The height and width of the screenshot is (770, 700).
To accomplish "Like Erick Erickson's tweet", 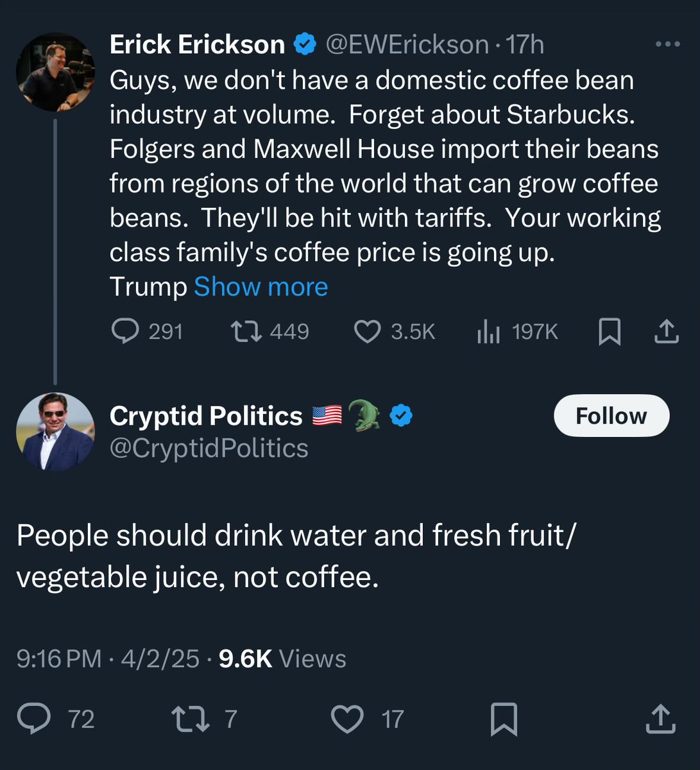I will [x=368, y=331].
